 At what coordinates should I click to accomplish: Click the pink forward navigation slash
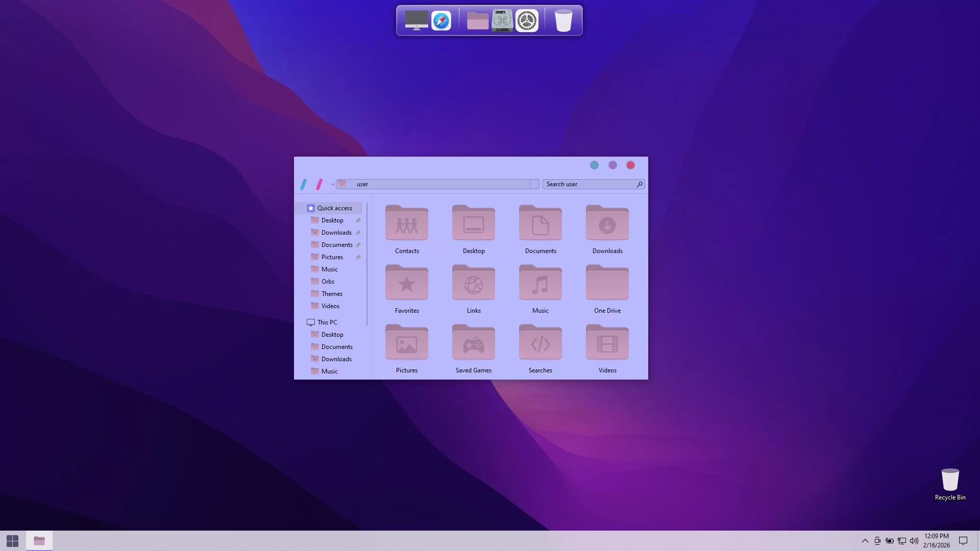click(x=320, y=184)
